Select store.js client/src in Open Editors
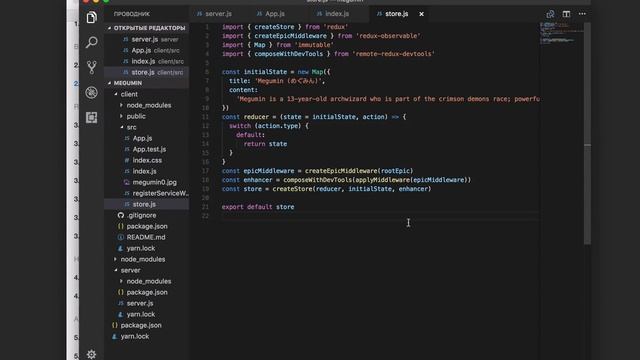Image resolution: width=640 pixels, height=360 pixels. click(x=147, y=73)
